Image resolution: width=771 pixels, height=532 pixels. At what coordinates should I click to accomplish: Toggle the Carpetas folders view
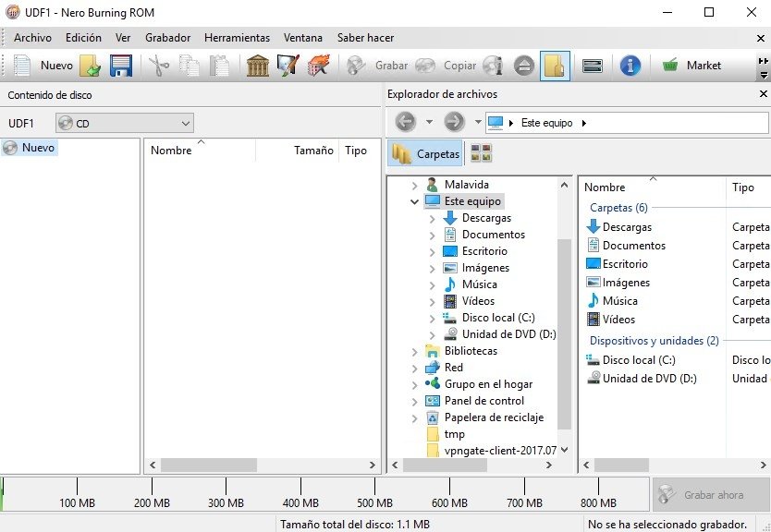(x=426, y=153)
